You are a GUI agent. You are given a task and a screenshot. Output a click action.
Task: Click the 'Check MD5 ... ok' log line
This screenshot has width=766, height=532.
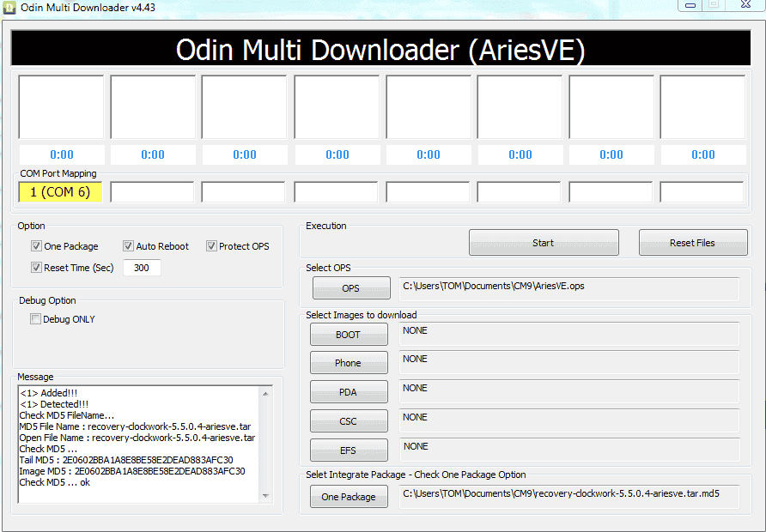pyautogui.click(x=55, y=482)
